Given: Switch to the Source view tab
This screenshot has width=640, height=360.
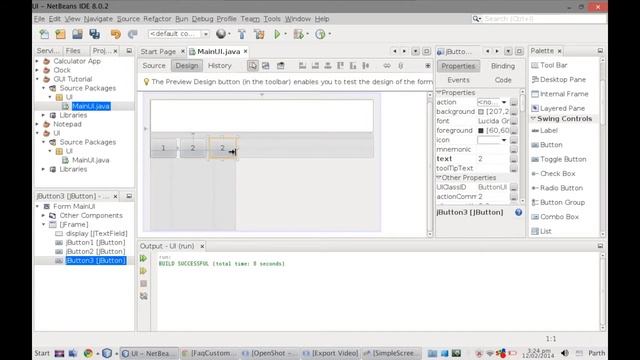Looking at the screenshot, I should click(154, 66).
